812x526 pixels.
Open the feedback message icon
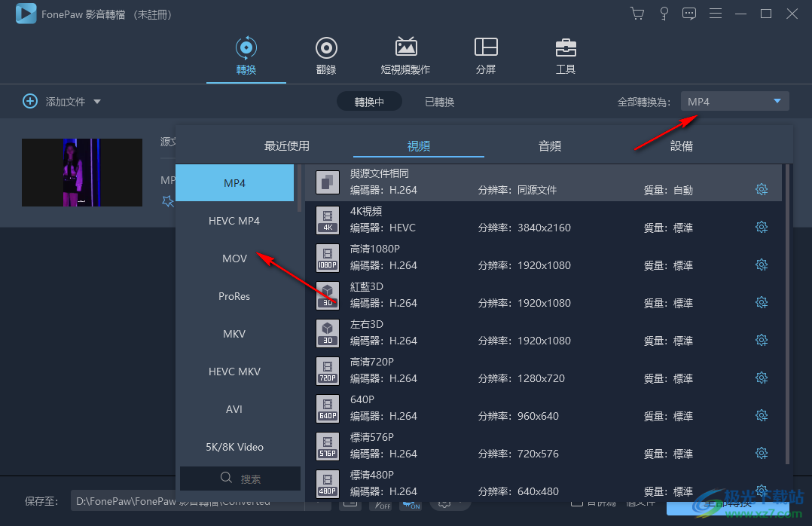tap(688, 14)
